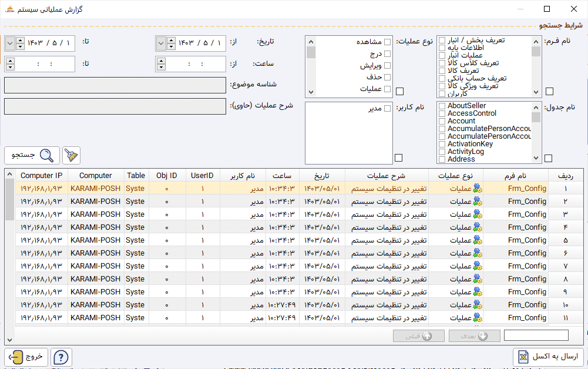Click the خروج exit button
The width and height of the screenshot is (588, 369).
(x=26, y=357)
